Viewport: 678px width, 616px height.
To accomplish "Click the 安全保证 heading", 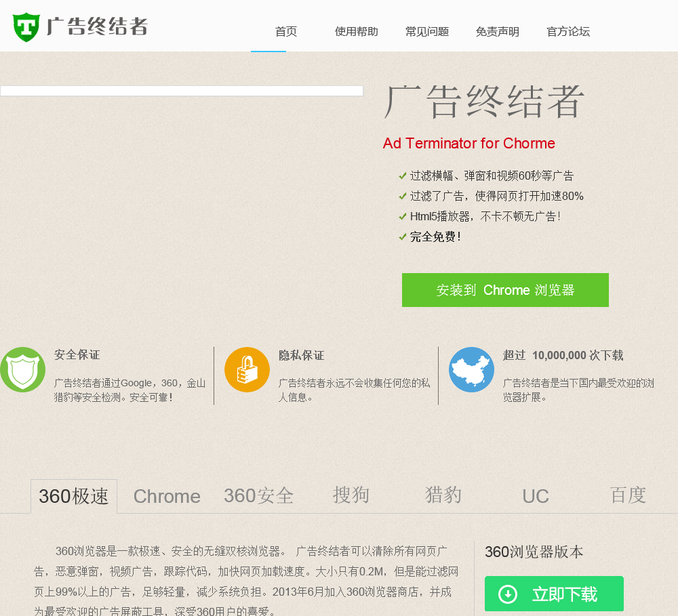I will point(77,355).
